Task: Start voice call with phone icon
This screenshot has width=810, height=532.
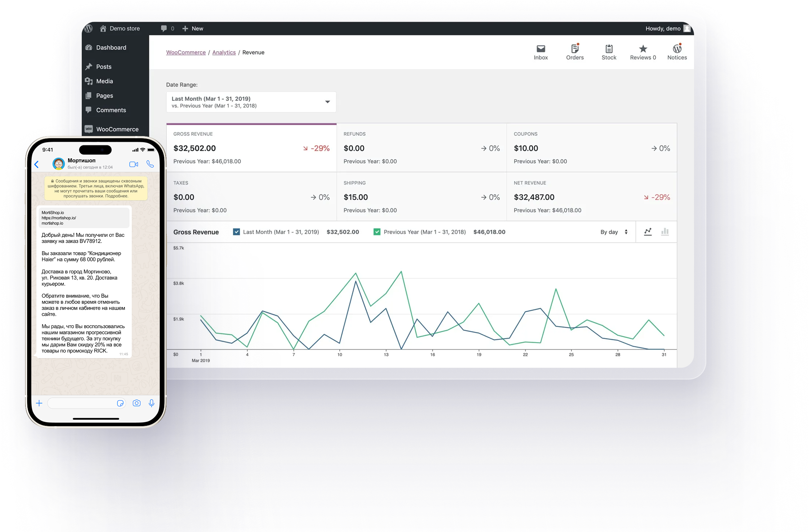Action: click(x=150, y=164)
